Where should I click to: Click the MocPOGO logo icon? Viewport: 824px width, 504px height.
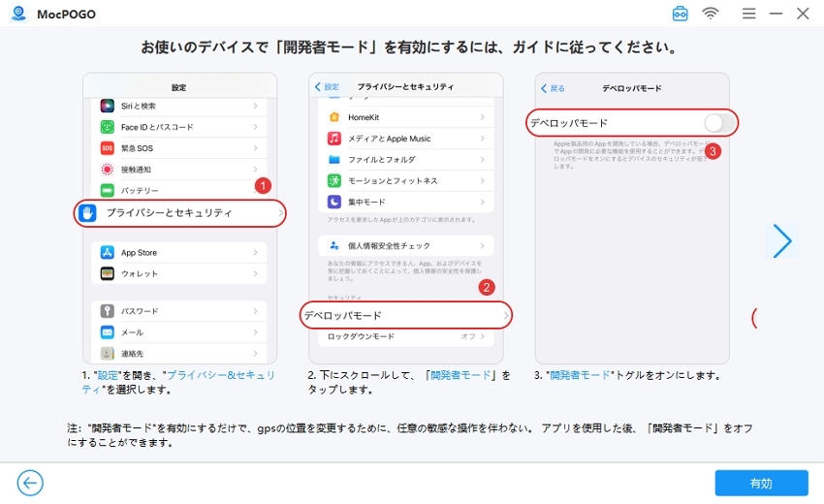[x=19, y=14]
